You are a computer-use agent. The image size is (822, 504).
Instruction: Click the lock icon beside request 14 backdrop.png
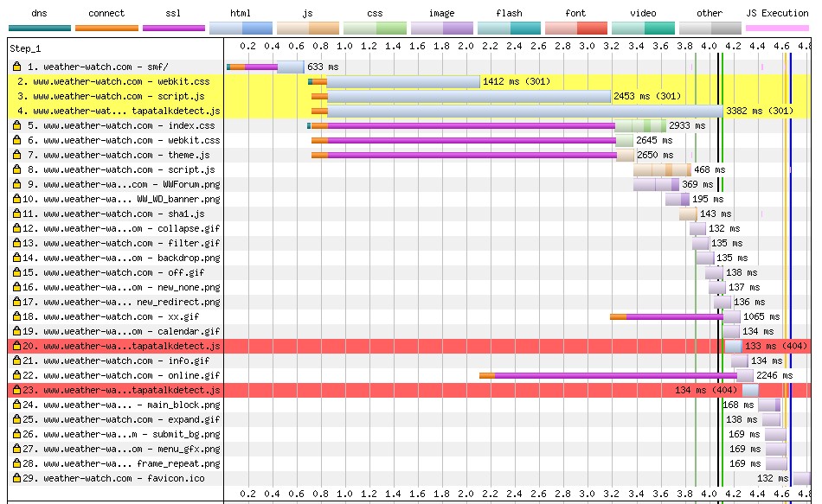16,258
